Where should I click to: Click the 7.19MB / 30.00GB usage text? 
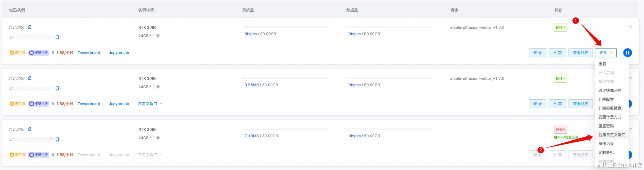[x=261, y=136]
